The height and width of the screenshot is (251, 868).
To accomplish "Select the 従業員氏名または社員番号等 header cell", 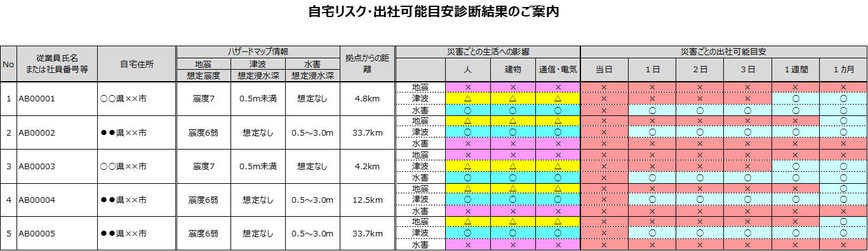I will pos(57,64).
